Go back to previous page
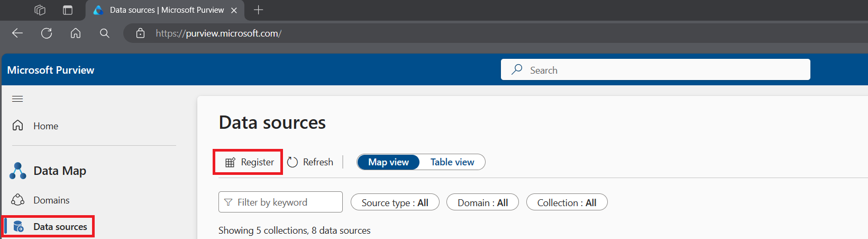The height and width of the screenshot is (239, 868). pos(17,33)
